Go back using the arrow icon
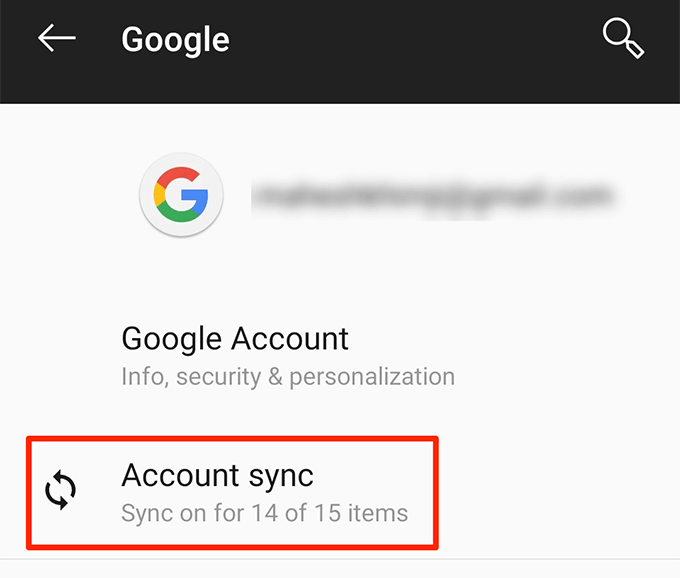 click(x=57, y=39)
